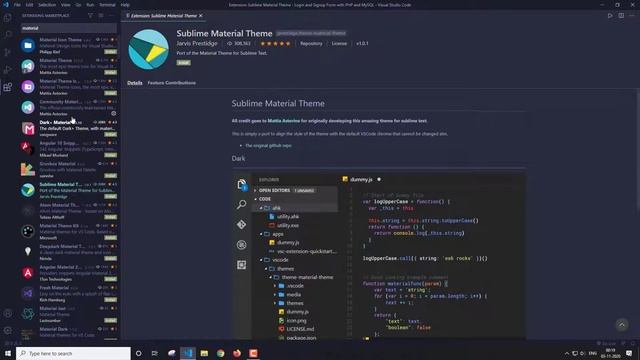Open the Selection menu

coord(47,5)
